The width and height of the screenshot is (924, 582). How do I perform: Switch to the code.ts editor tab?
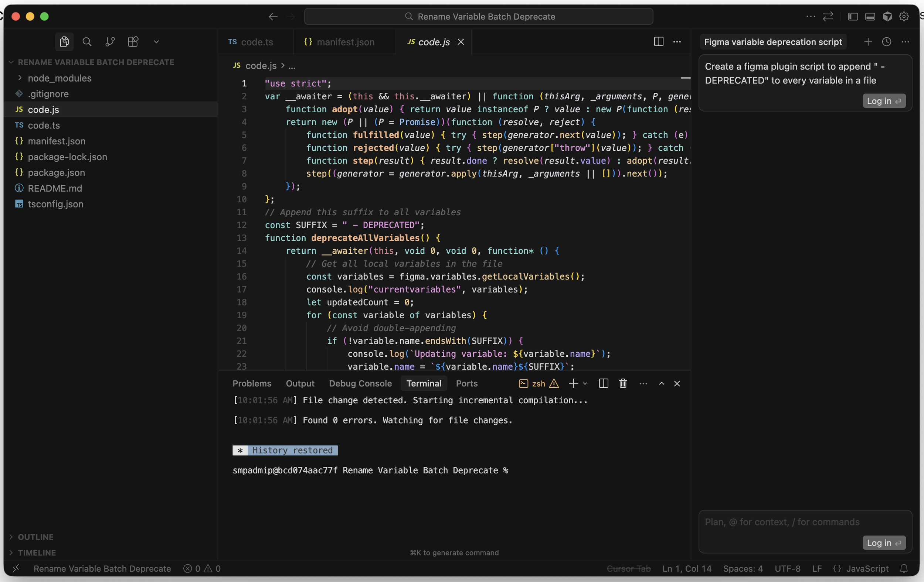(x=256, y=42)
